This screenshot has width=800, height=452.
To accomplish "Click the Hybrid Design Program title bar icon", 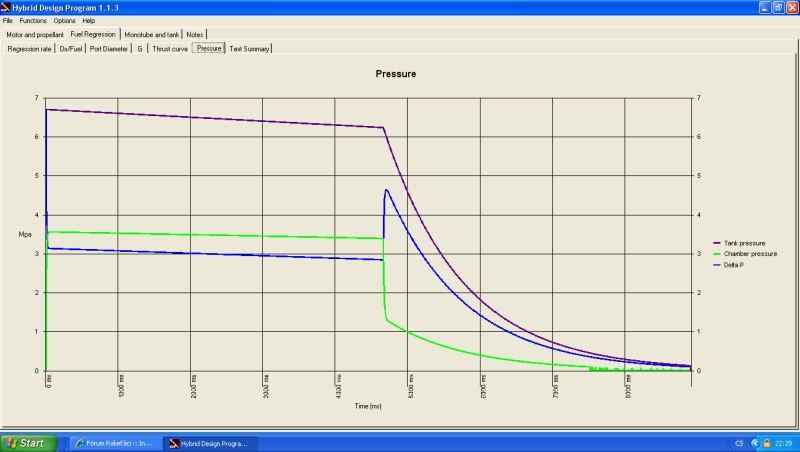I will (7, 7).
